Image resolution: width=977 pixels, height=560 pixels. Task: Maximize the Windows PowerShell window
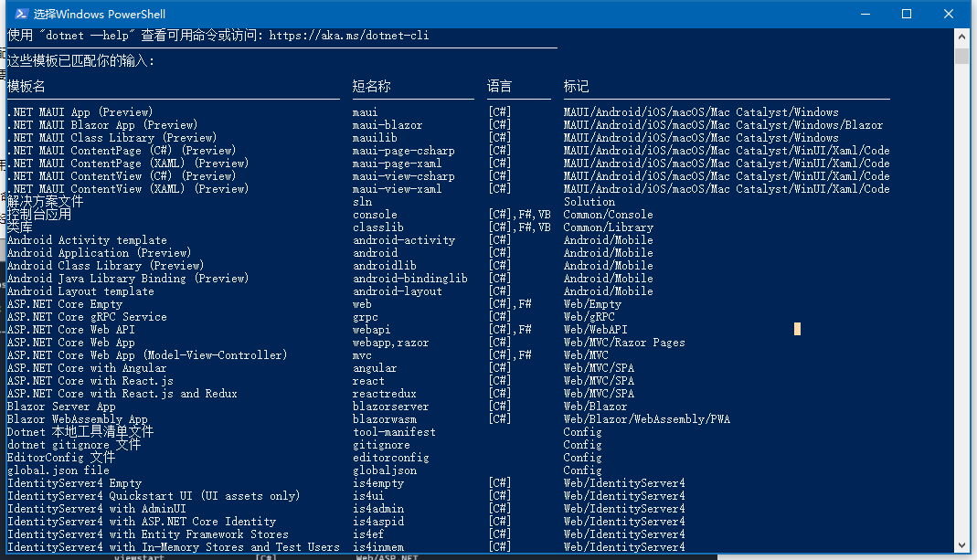point(907,14)
